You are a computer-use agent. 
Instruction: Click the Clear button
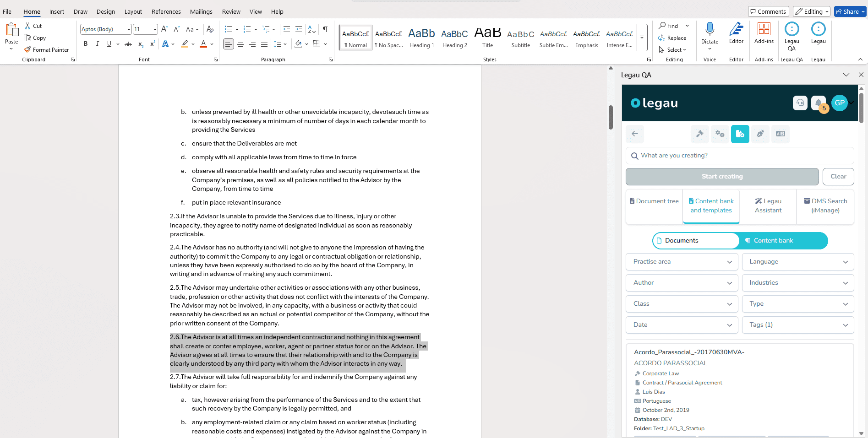(x=838, y=177)
